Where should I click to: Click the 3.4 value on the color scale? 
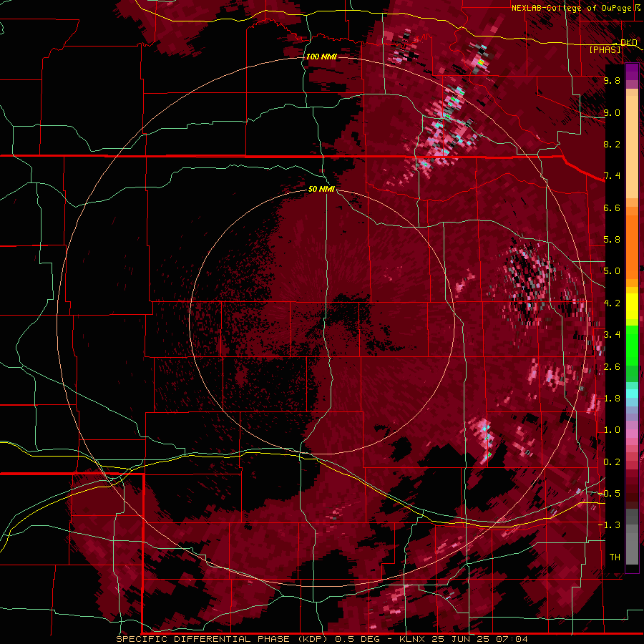[x=612, y=335]
